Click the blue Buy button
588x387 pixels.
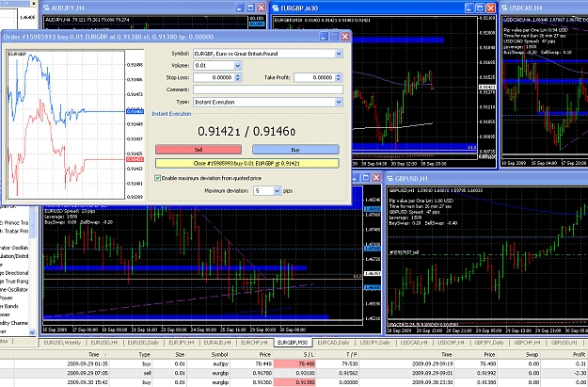click(x=295, y=150)
